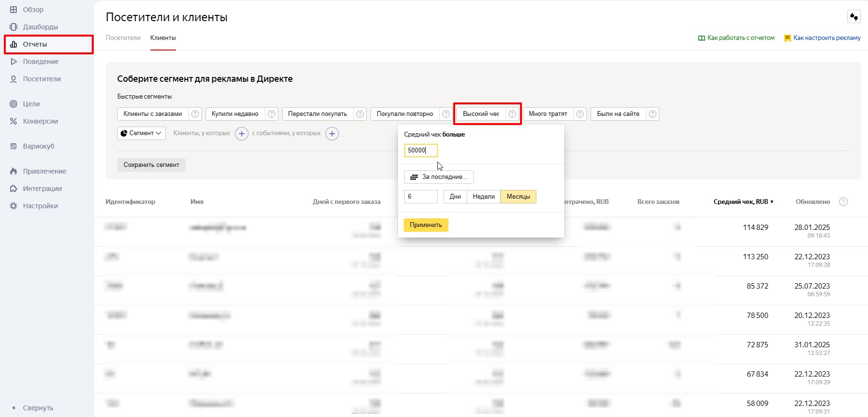Select 'Дни' period unit
The image size is (868, 417).
[x=455, y=197]
